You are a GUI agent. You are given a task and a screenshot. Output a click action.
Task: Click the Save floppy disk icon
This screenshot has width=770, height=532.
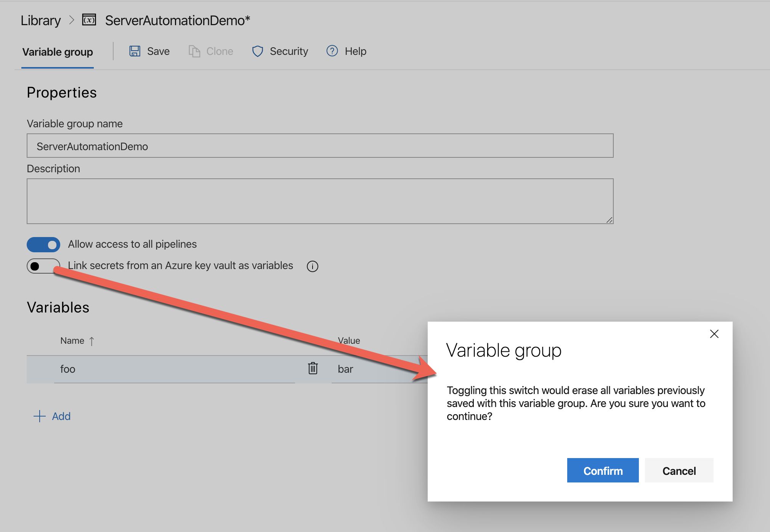(135, 51)
